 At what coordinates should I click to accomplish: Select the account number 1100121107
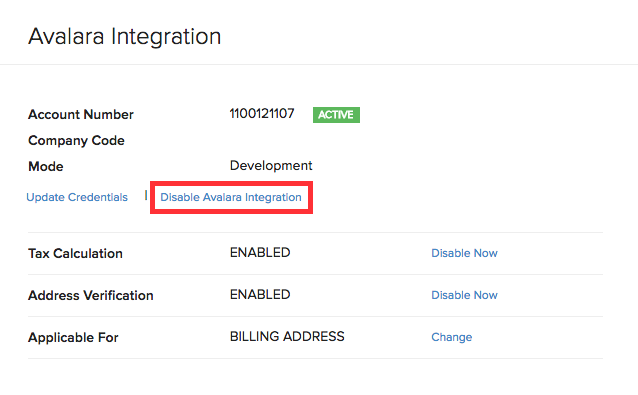pos(262,113)
